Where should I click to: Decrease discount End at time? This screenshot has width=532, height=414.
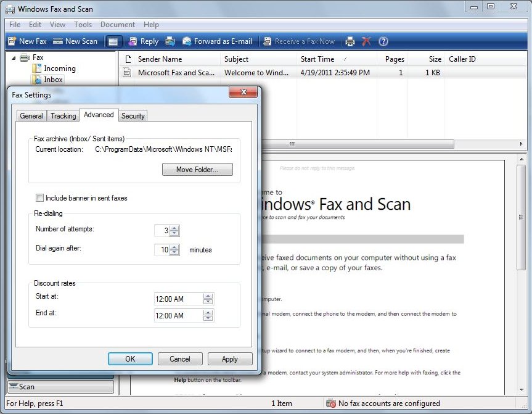(x=208, y=318)
